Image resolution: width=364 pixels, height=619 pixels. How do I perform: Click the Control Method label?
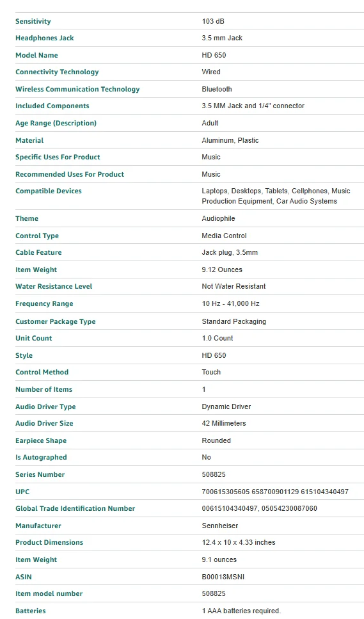42,372
